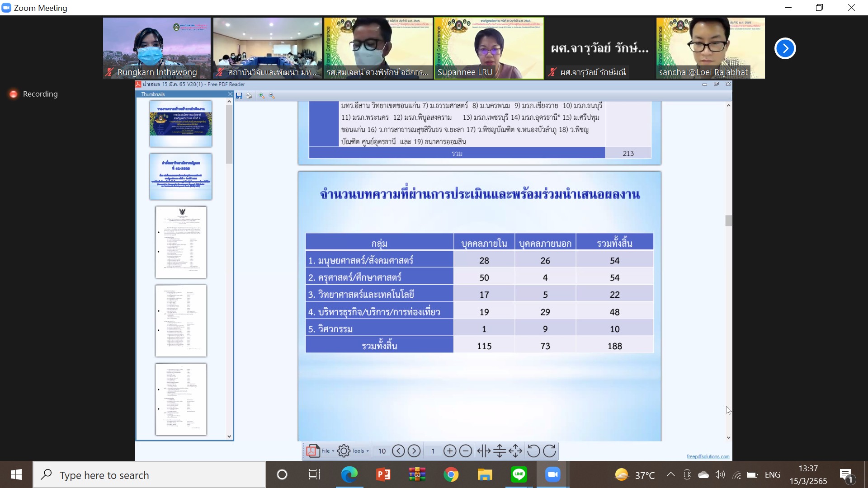
Task: Select the fourth page thumbnail
Action: tap(181, 321)
